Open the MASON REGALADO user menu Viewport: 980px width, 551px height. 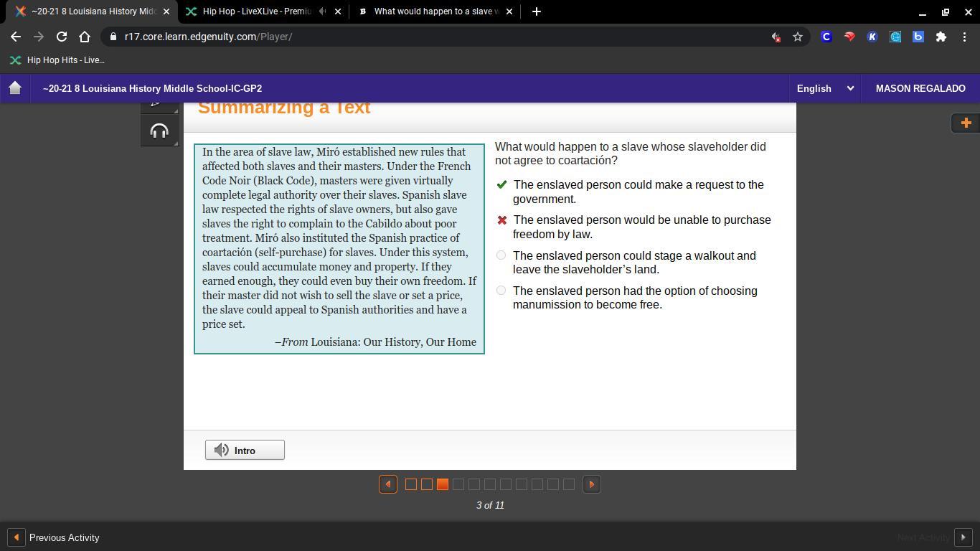coord(920,88)
